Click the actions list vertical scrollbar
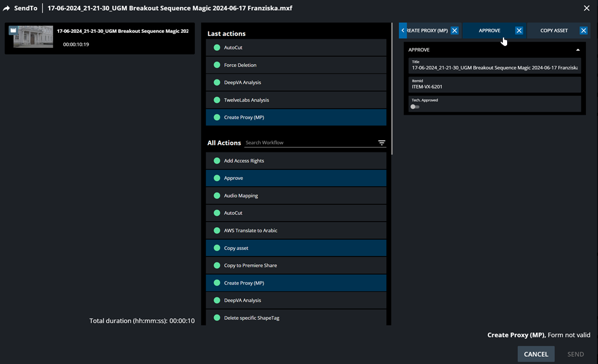This screenshot has width=598, height=364. (x=392, y=90)
